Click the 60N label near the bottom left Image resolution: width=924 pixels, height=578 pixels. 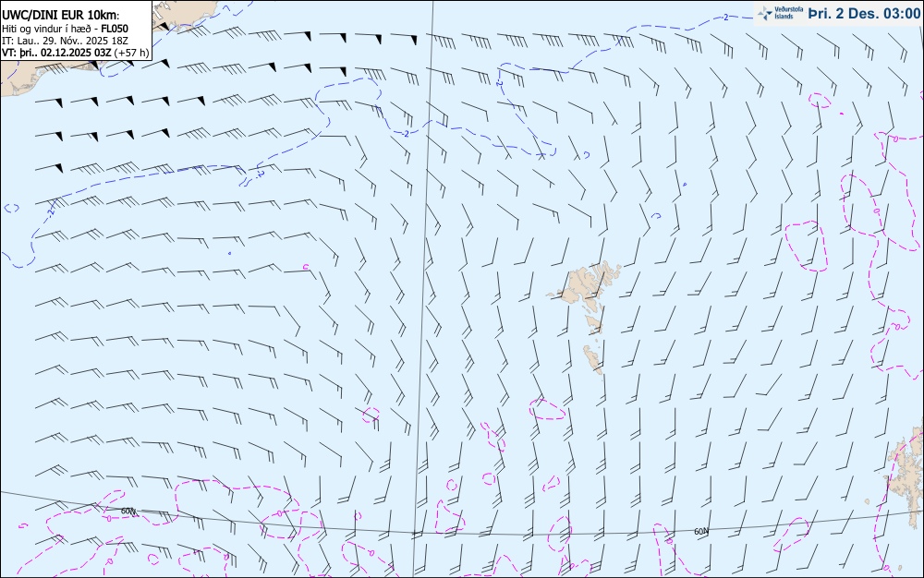click(128, 511)
